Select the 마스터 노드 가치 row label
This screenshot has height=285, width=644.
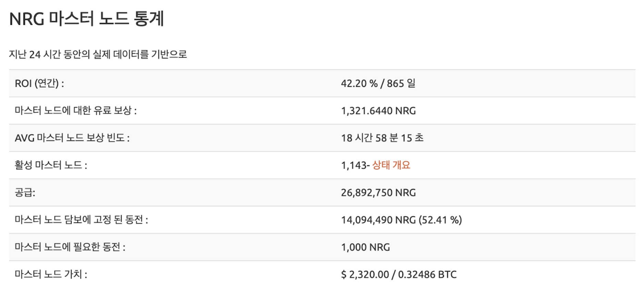pyautogui.click(x=51, y=274)
